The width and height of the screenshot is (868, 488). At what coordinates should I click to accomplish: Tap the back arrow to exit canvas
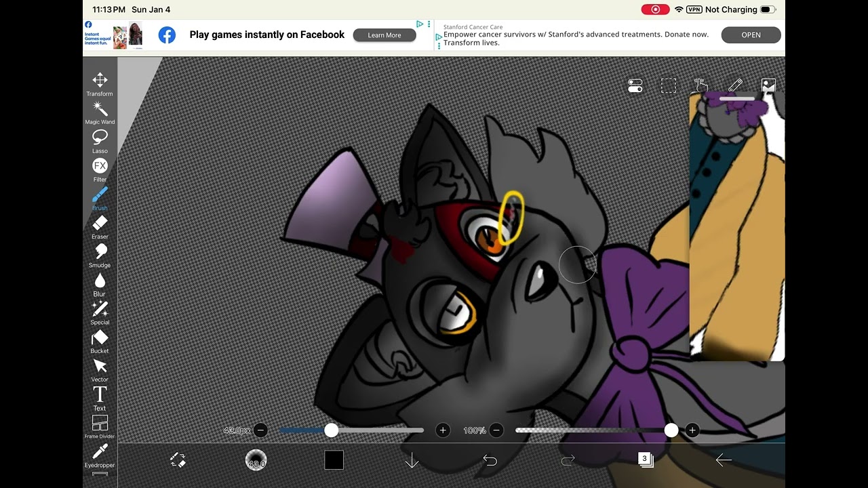click(724, 460)
